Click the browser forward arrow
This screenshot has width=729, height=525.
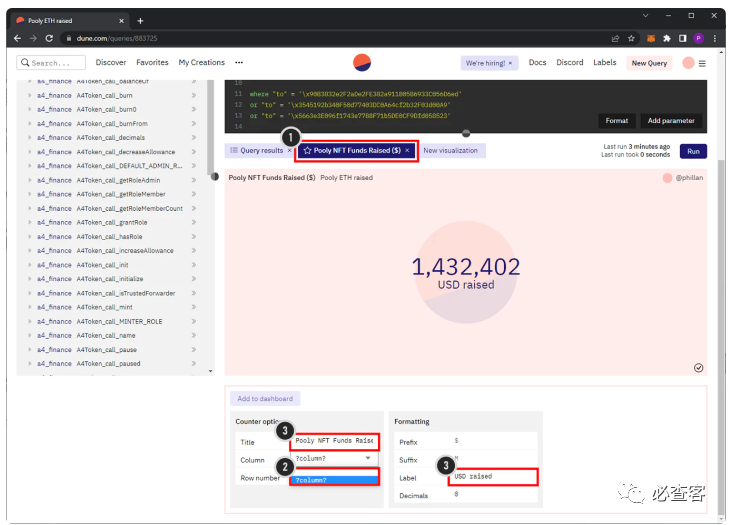tap(33, 39)
